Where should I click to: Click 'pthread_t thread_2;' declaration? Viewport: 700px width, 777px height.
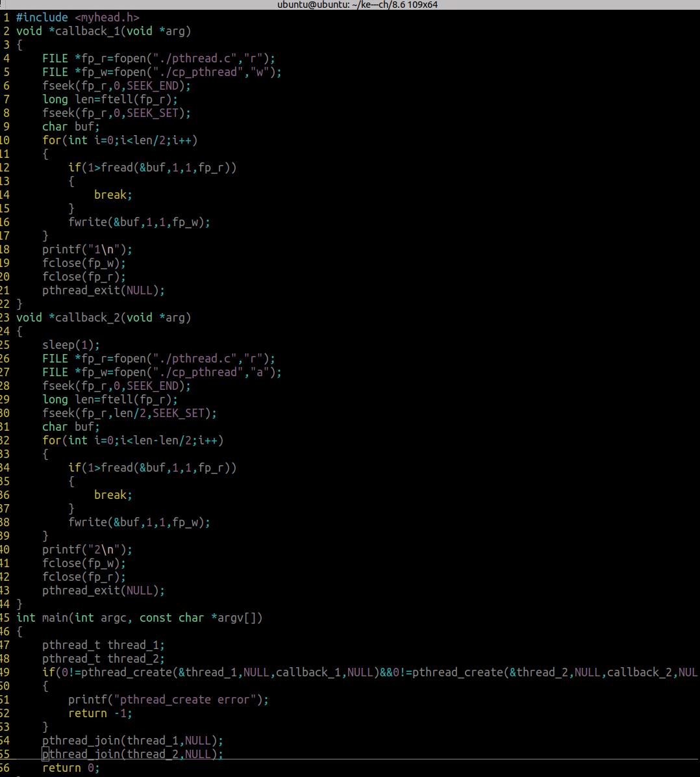tap(103, 659)
